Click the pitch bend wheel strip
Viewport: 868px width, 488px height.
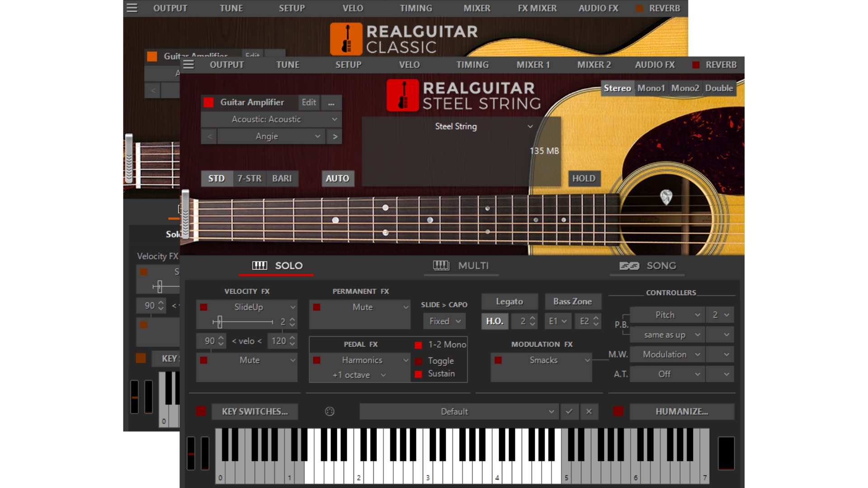tap(191, 453)
